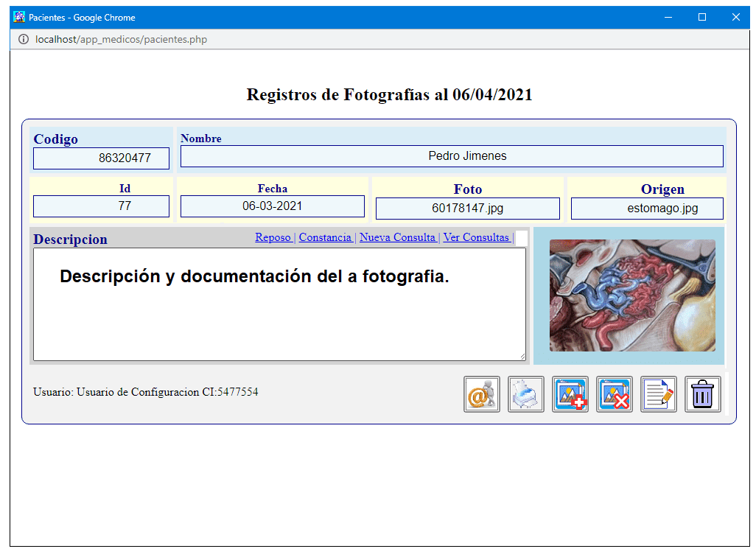Screen dimensions: 756x560
Task: Click the address bar URL localhost/app_medicos/pacientes.php
Action: (121, 40)
